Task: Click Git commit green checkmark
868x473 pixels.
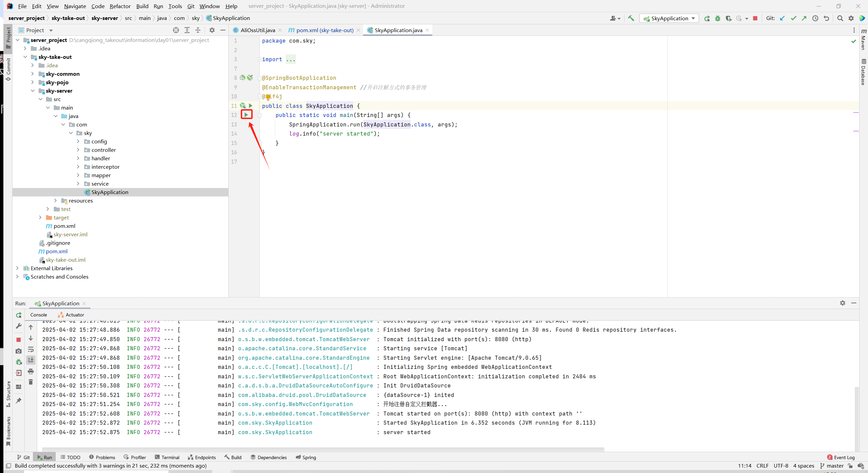Action: pyautogui.click(x=793, y=18)
